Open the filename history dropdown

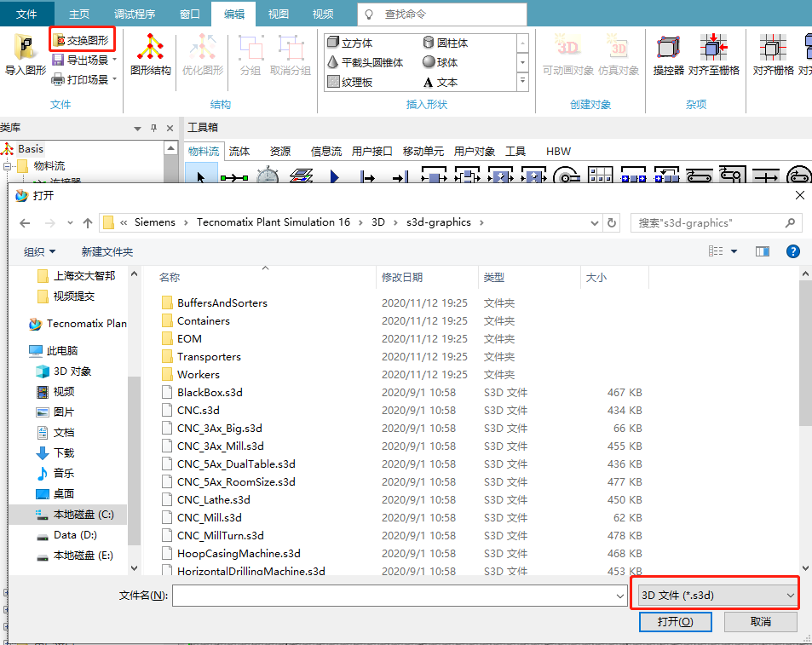tap(620, 596)
